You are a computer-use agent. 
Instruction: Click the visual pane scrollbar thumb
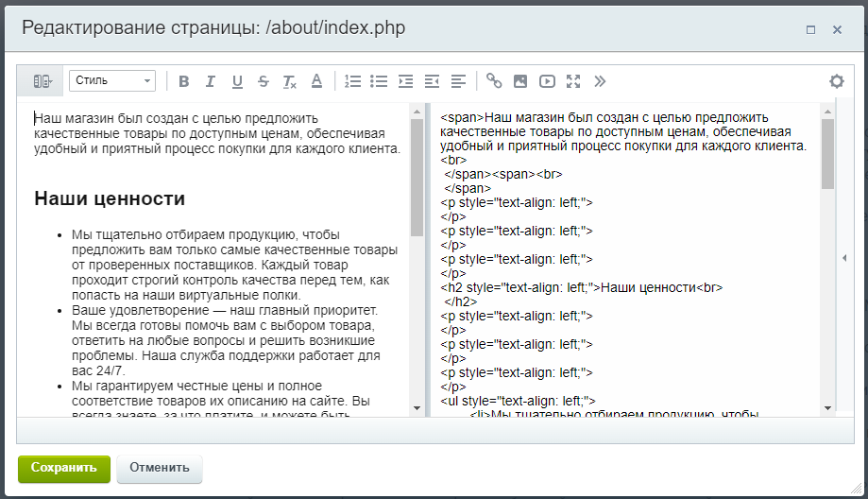[417, 178]
